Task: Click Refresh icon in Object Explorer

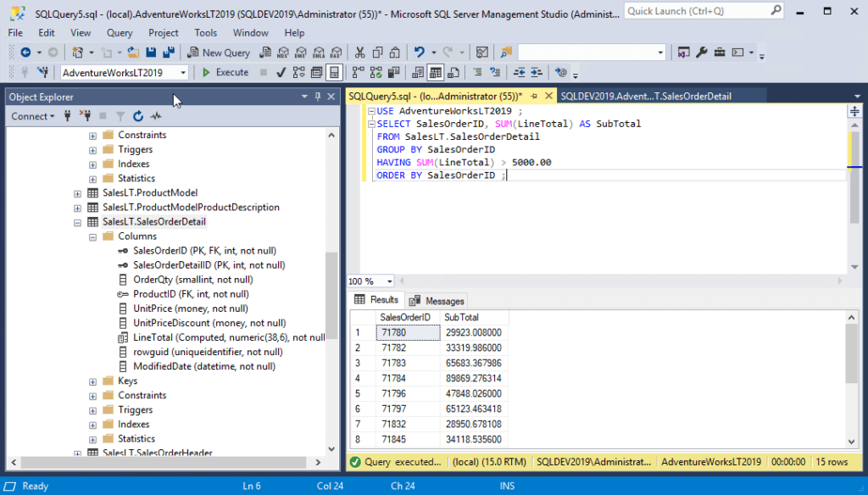Action: 138,116
